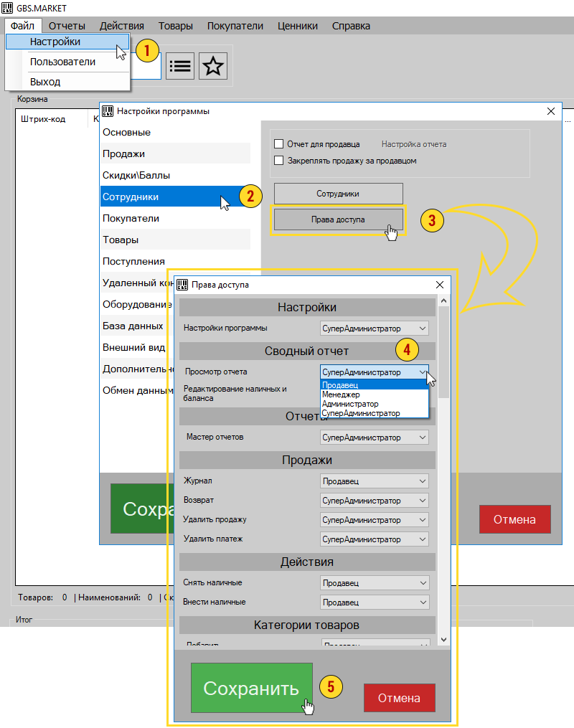Choose 'Менеджер' in open role list
Image resolution: width=574 pixels, height=728 pixels.
click(375, 394)
